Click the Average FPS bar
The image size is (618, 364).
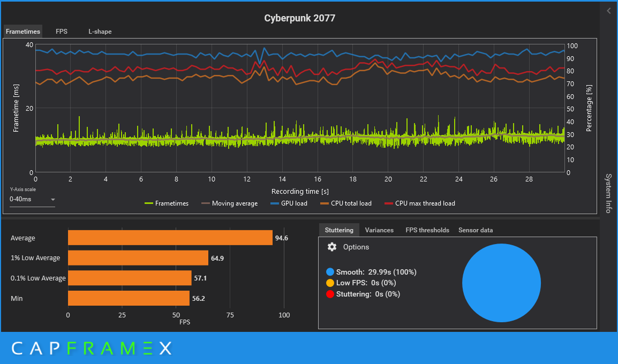point(170,238)
